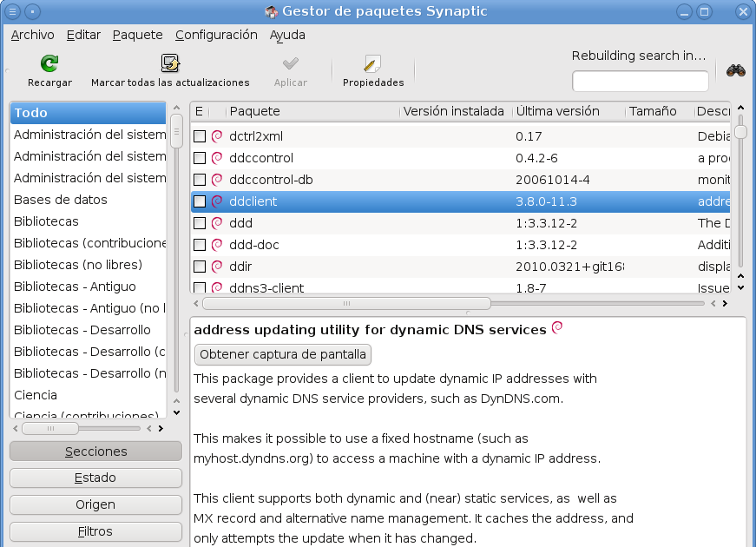Click version 20061014-4 cell
Screen dimensions: 756x547
pyautogui.click(x=553, y=180)
